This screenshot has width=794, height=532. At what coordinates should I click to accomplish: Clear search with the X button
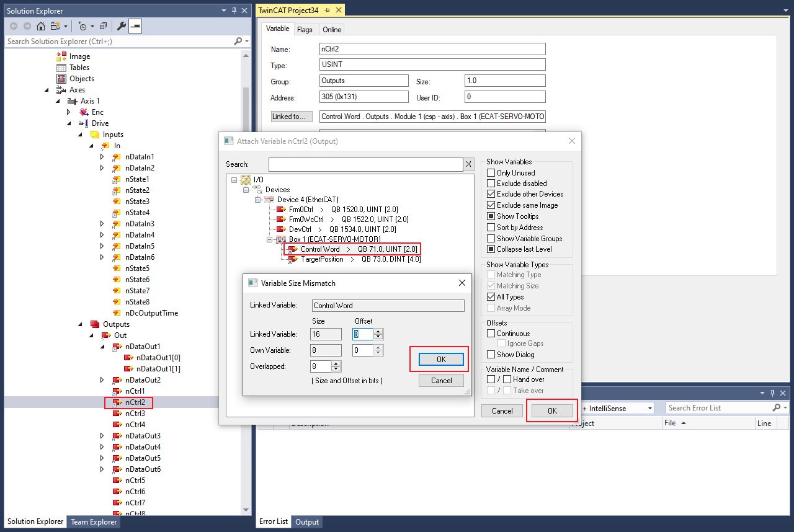[x=468, y=164]
